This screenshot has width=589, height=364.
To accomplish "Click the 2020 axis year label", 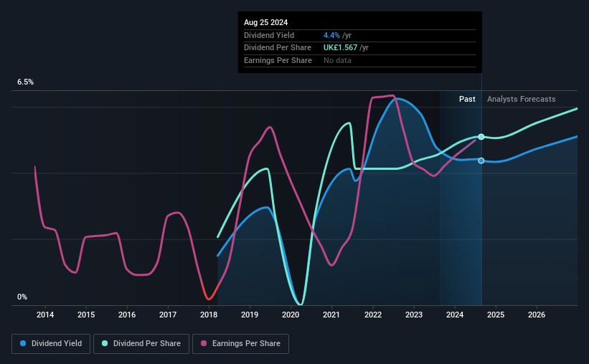I will (291, 315).
